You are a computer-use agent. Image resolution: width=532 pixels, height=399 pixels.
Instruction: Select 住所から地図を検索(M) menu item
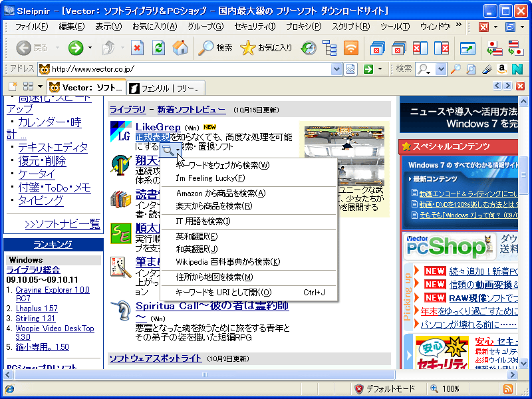(x=249, y=277)
